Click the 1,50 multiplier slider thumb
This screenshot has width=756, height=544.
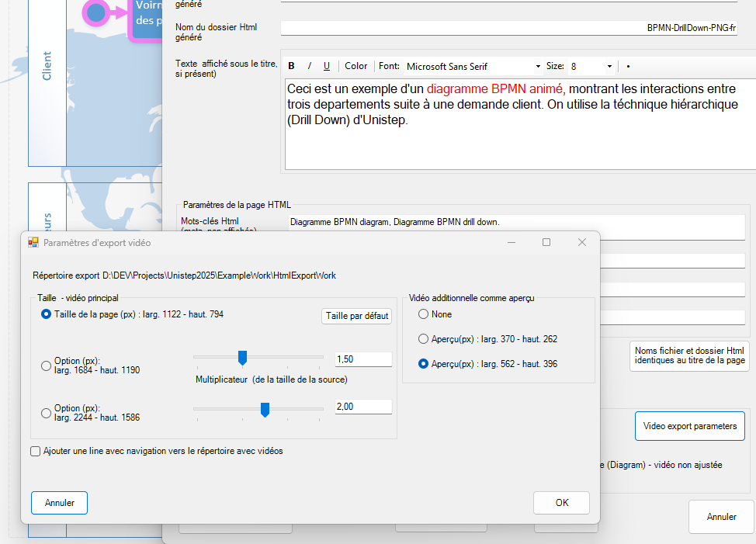click(242, 358)
